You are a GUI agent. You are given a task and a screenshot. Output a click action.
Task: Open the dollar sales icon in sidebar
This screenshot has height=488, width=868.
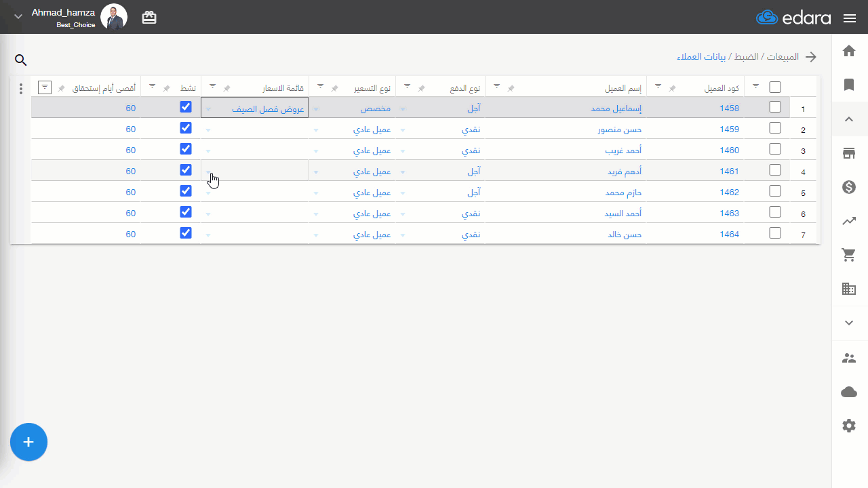[x=849, y=187]
